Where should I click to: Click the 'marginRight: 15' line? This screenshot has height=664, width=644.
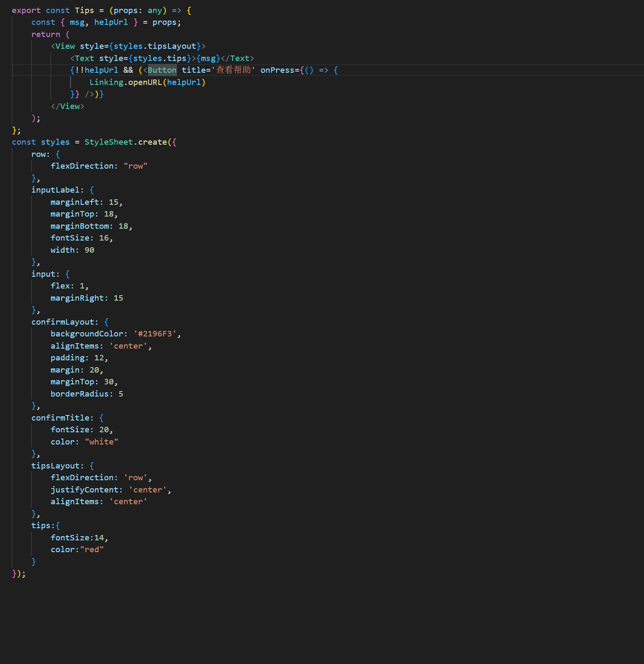pos(87,298)
